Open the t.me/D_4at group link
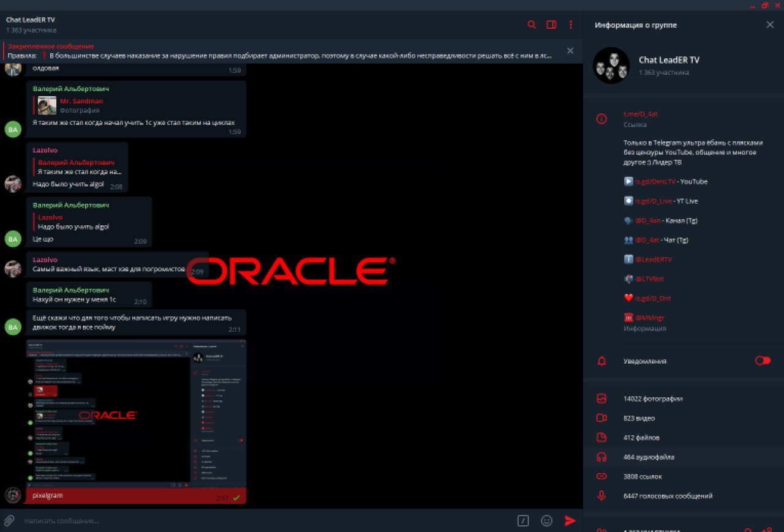This screenshot has width=784, height=532. pos(641,114)
